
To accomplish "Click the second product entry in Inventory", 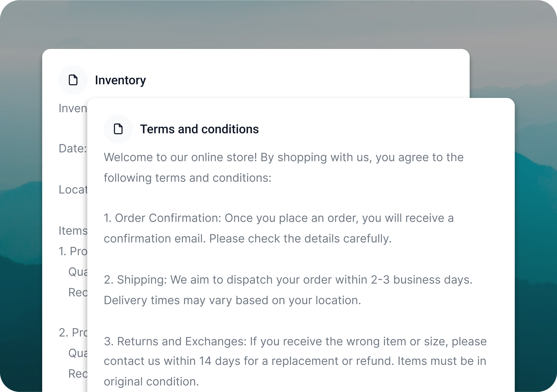I will pyautogui.click(x=73, y=333).
